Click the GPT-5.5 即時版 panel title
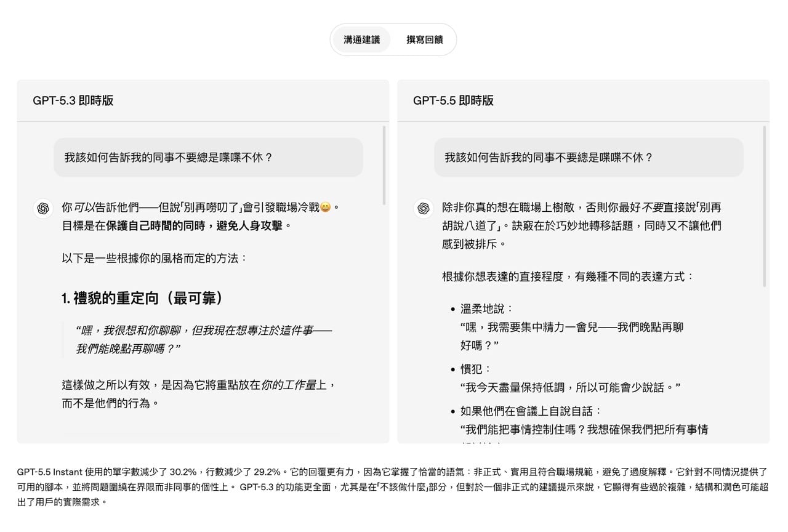Image resolution: width=788 pixels, height=532 pixels. click(x=454, y=100)
